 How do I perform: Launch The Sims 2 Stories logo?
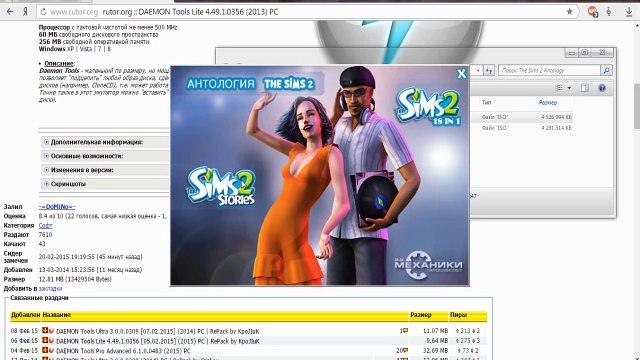(x=221, y=186)
